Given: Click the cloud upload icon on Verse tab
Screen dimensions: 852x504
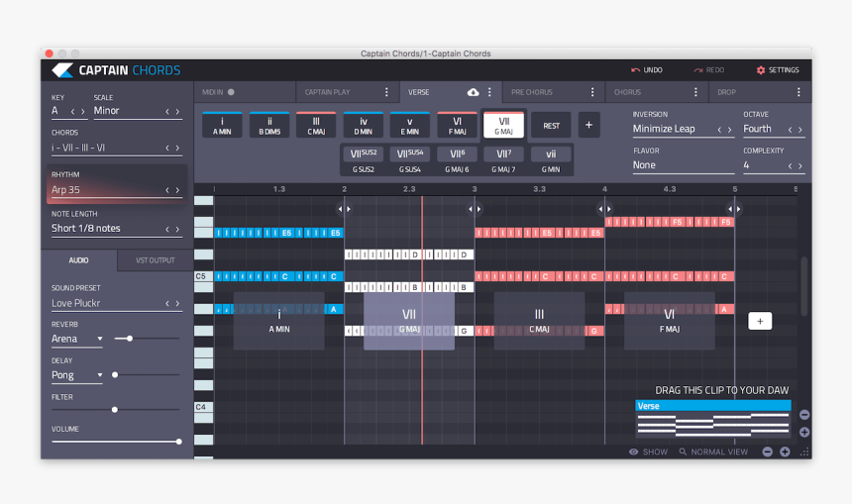Looking at the screenshot, I should click(474, 92).
